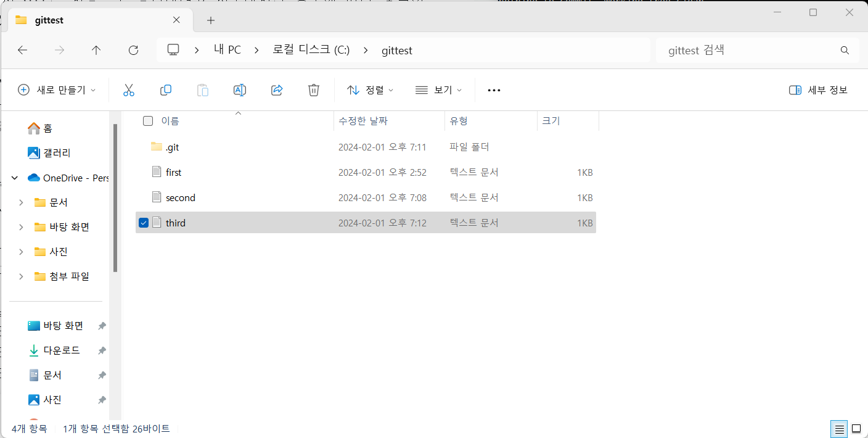
Task: Sort by 유형 column header
Action: 459,121
